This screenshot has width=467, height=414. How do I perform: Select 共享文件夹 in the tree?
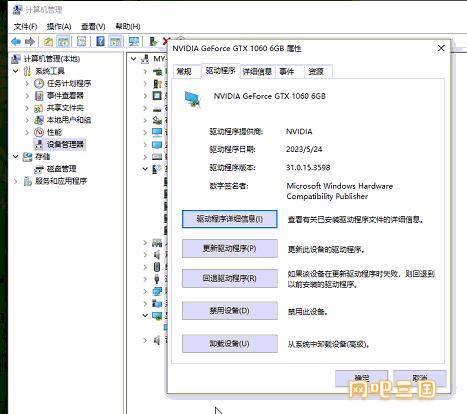[65, 108]
